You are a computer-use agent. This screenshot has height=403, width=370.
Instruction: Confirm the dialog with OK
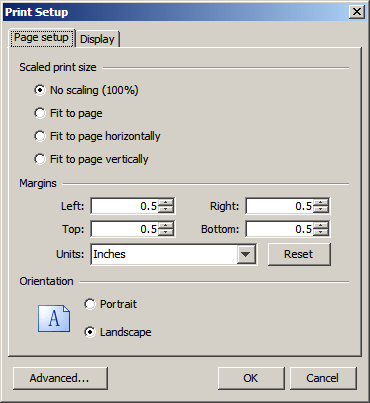pyautogui.click(x=251, y=378)
